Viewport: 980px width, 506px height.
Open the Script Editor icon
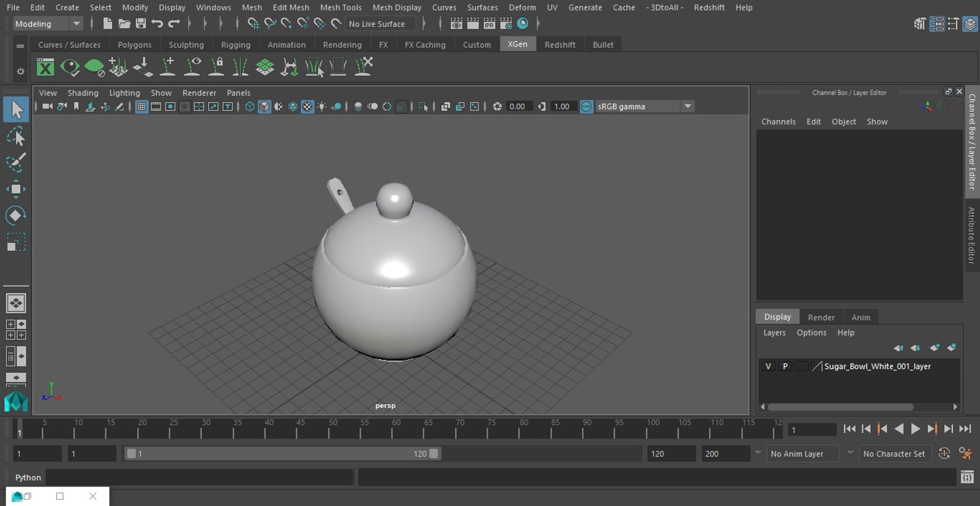pos(967,477)
